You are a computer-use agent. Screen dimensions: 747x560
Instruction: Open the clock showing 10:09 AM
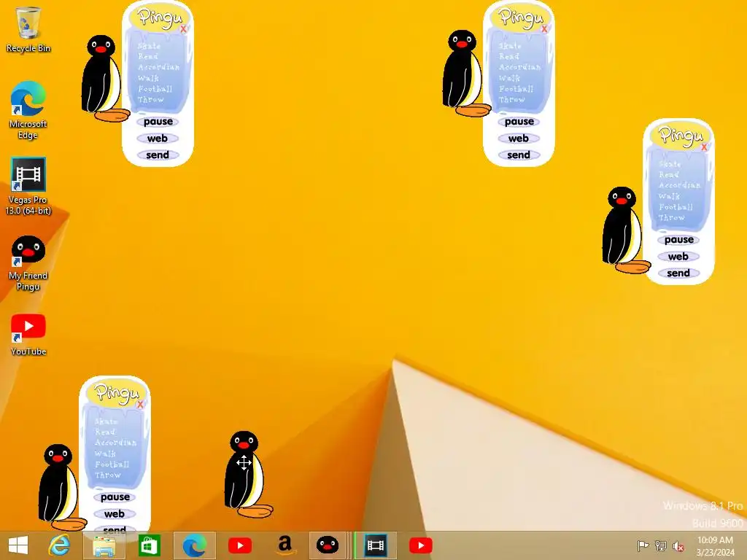715,545
